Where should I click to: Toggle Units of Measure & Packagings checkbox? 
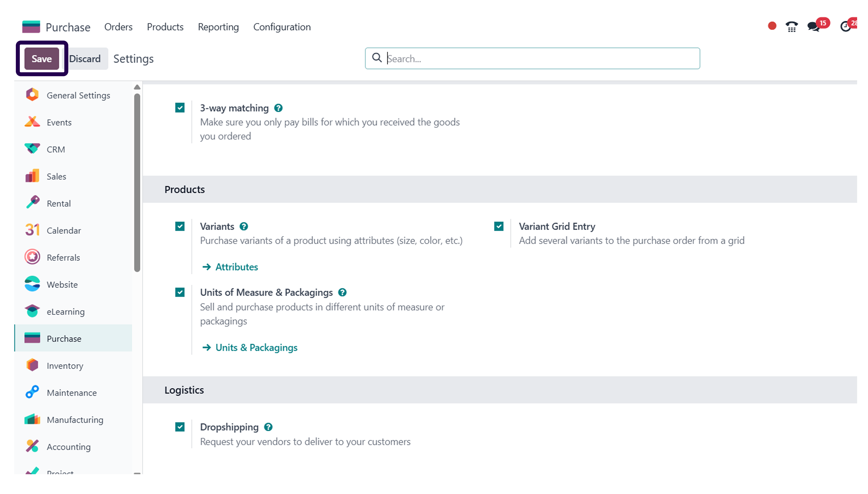tap(180, 293)
